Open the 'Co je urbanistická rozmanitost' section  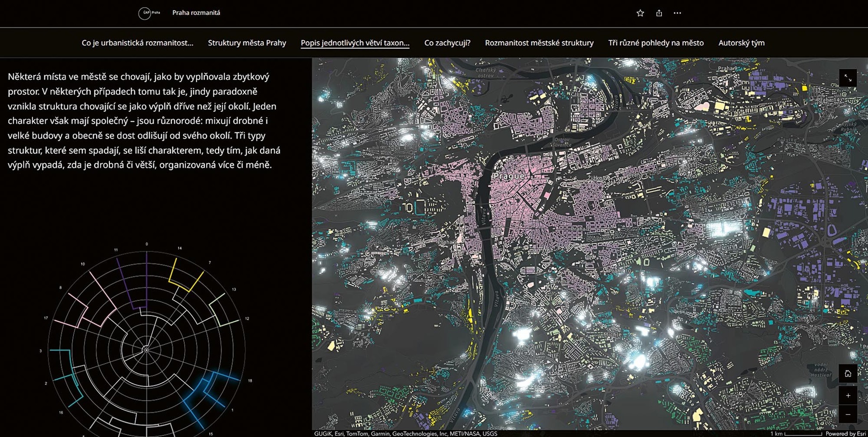point(137,43)
